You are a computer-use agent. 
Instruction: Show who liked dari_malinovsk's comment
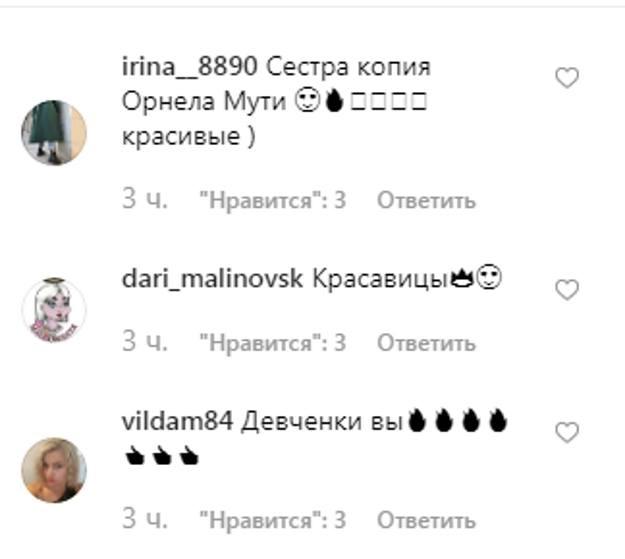(x=273, y=342)
